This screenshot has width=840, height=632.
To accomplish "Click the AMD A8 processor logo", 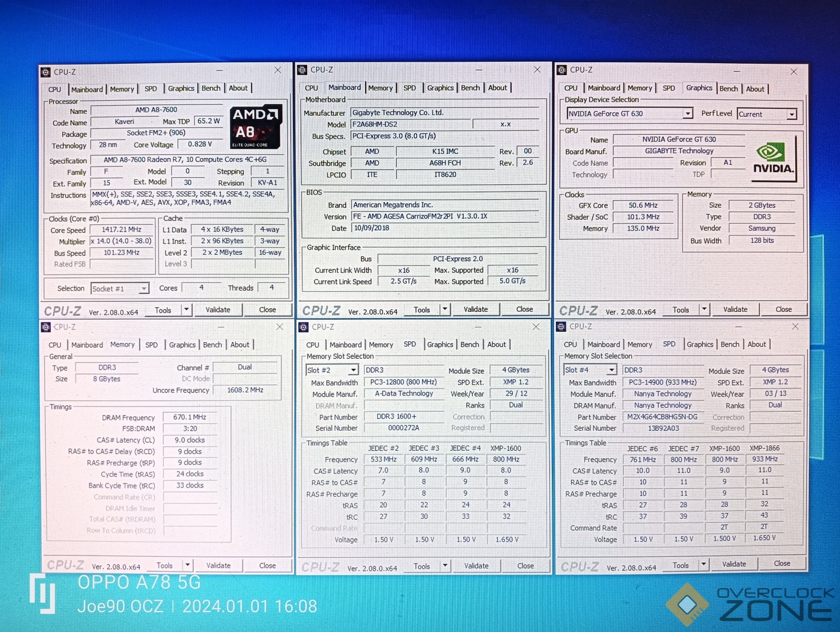I will click(256, 126).
